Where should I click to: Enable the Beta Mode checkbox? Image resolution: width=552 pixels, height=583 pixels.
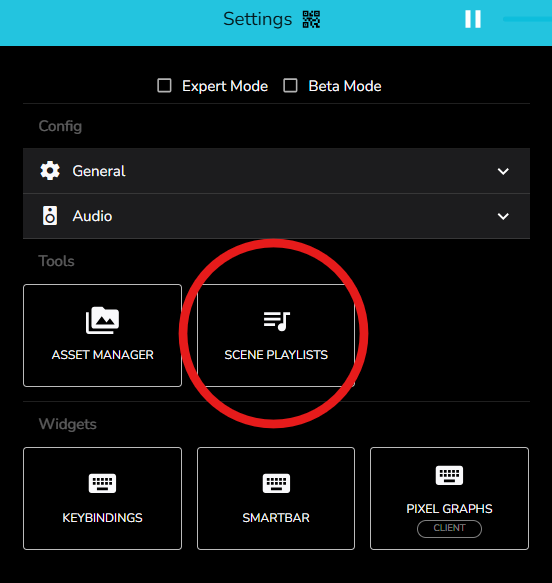(290, 85)
